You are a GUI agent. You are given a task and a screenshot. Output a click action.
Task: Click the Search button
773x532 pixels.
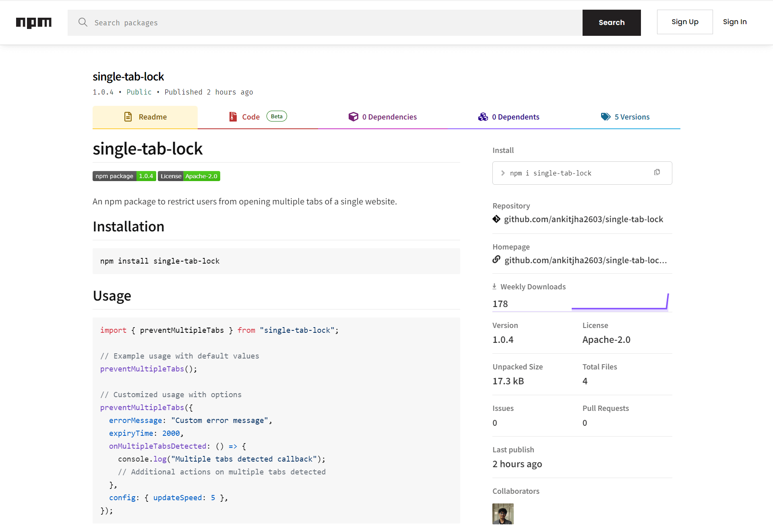pos(612,22)
